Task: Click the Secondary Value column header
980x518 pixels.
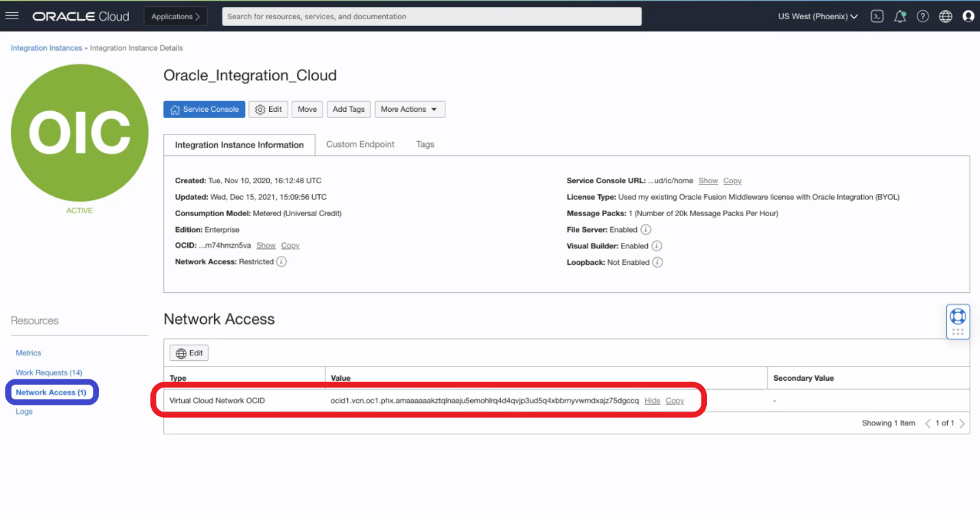Action: point(804,378)
